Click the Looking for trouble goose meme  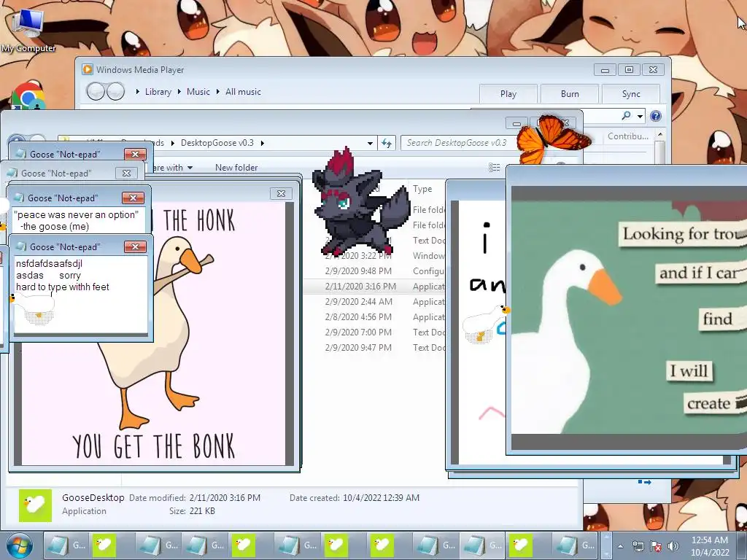click(x=629, y=316)
